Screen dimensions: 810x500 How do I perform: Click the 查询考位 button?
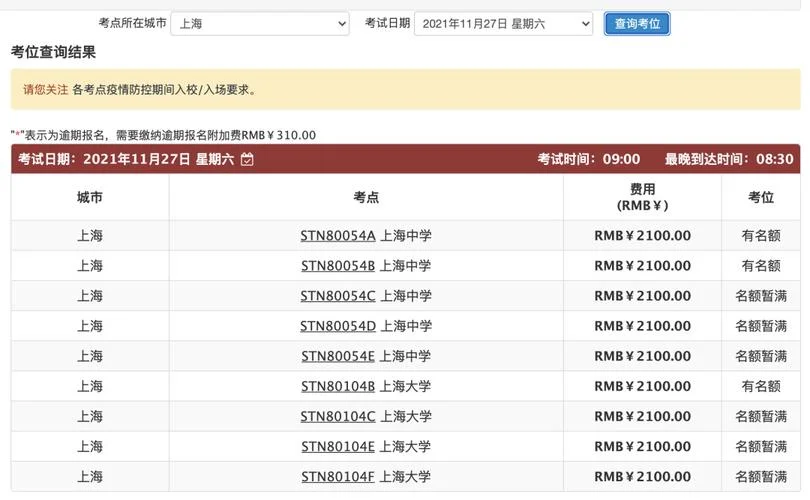(637, 24)
